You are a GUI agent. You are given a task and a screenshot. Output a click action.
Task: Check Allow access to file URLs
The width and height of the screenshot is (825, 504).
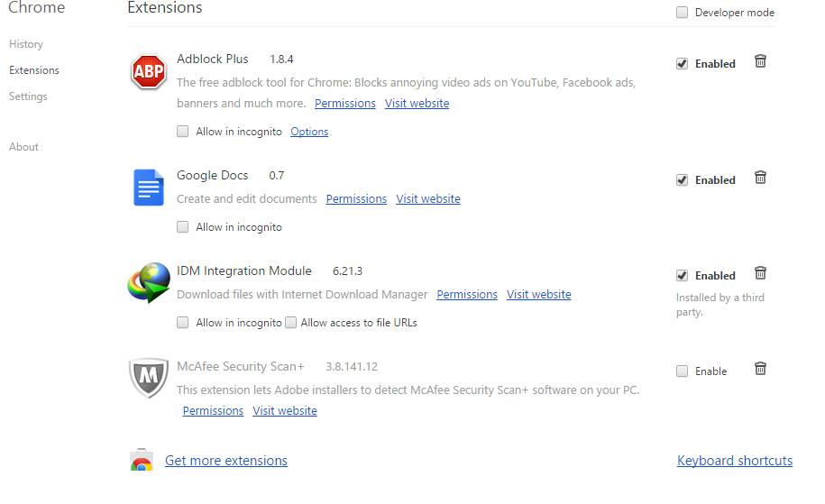[291, 322]
